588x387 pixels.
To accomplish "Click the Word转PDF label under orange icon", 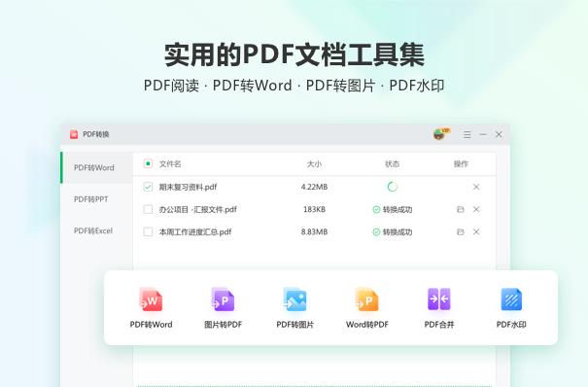I will [x=367, y=325].
